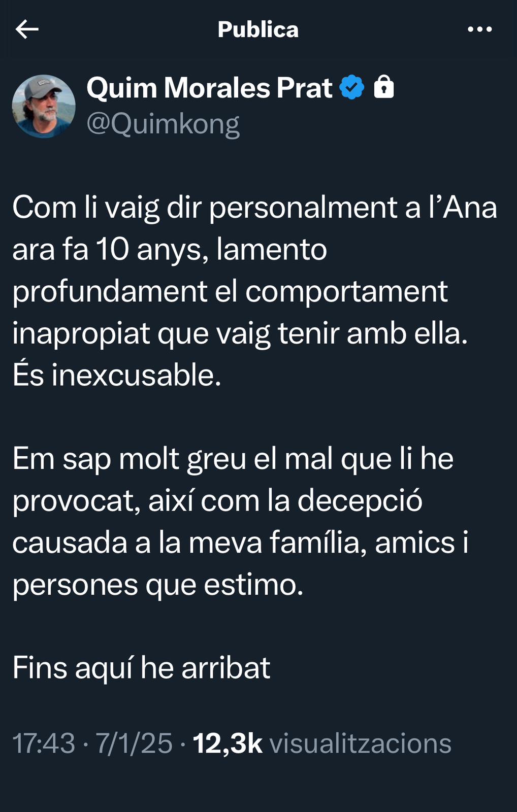Click the line "Fins aquí he arribat"
The height and width of the screenshot is (812, 517).
point(141,667)
